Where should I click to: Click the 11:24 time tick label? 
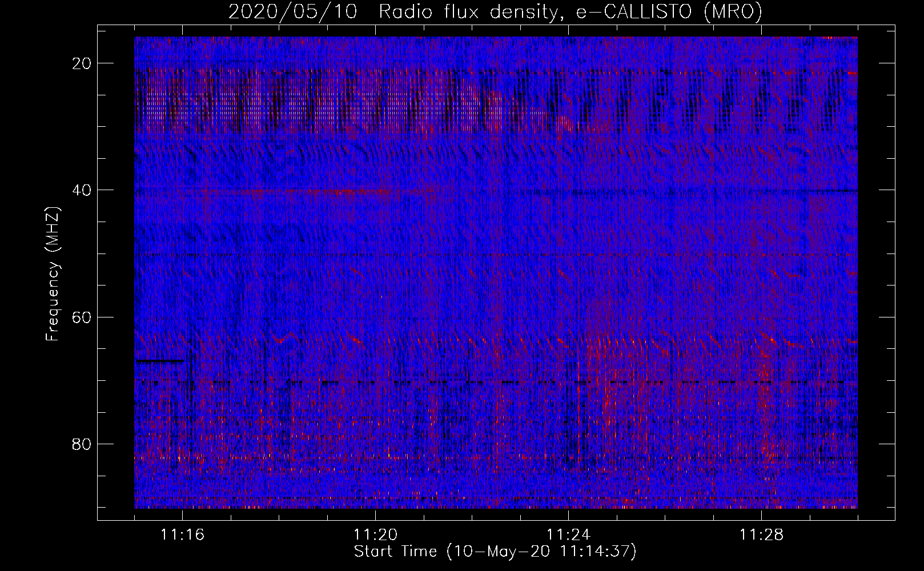coord(569,535)
